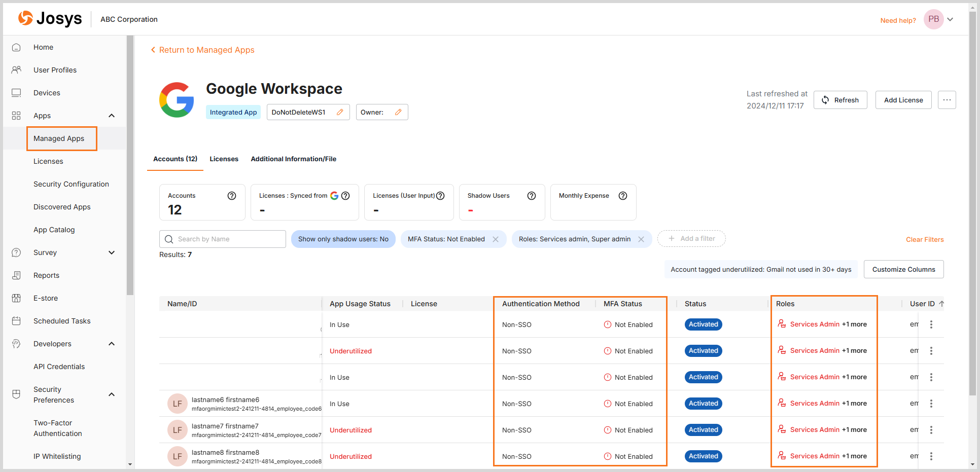
Task: Click the Survey question-mark icon
Action: tap(16, 252)
